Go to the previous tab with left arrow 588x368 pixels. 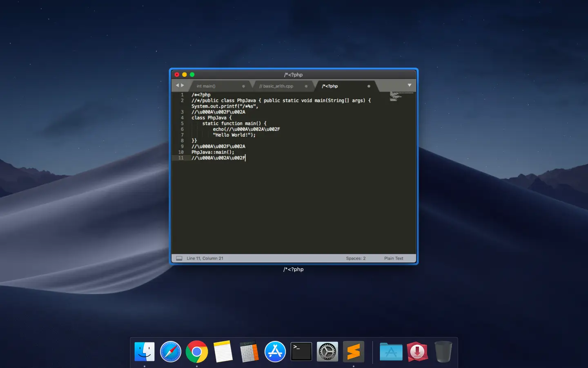point(177,85)
